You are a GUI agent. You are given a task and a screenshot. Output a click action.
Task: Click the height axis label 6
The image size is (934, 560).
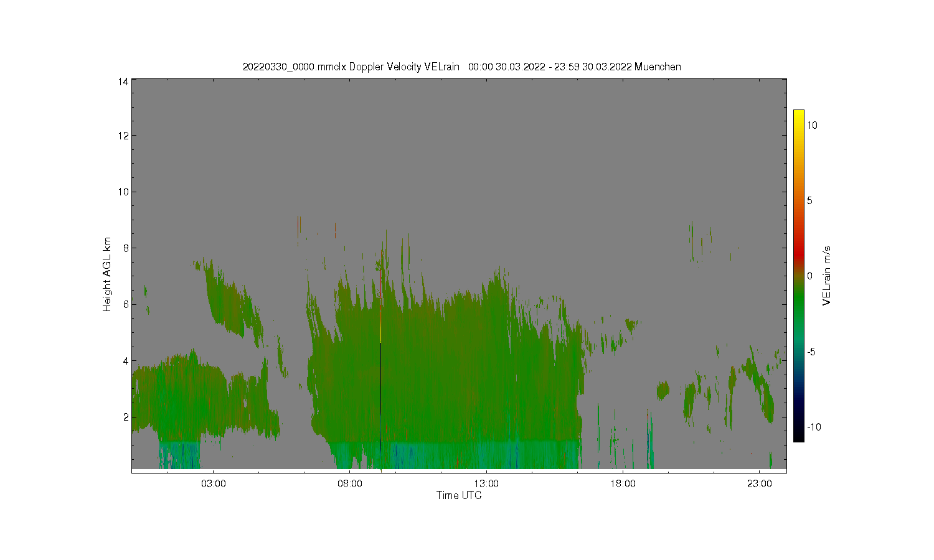126,304
